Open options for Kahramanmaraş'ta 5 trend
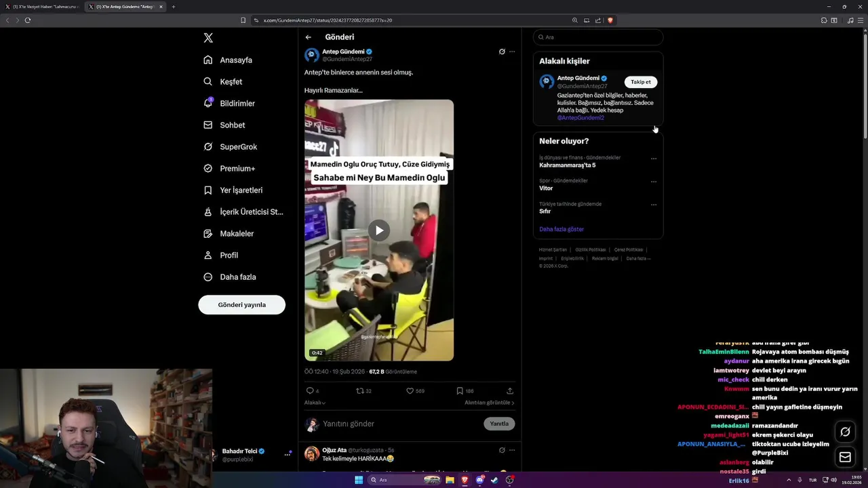Viewport: 868px width, 488px height. click(654, 159)
